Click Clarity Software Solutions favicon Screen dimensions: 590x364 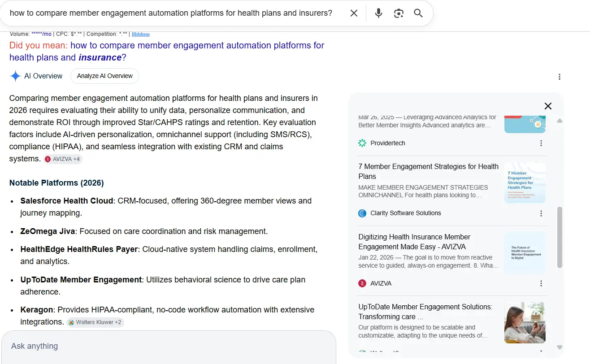coord(362,213)
